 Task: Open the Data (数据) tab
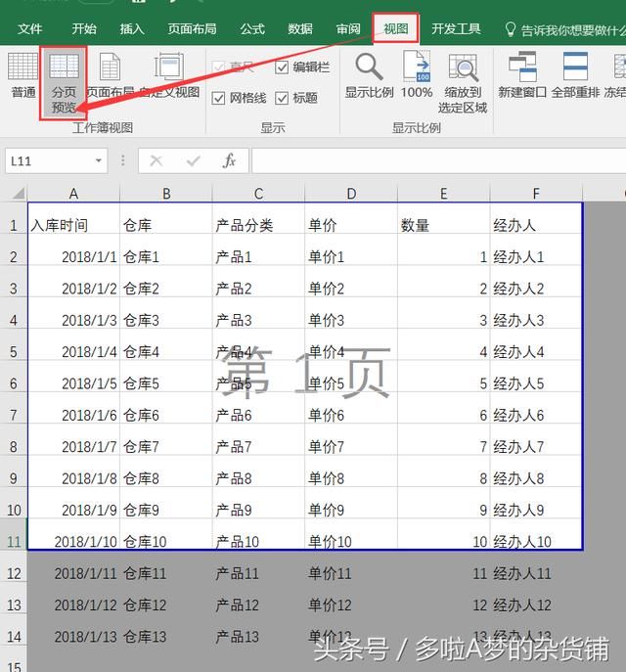[300, 28]
